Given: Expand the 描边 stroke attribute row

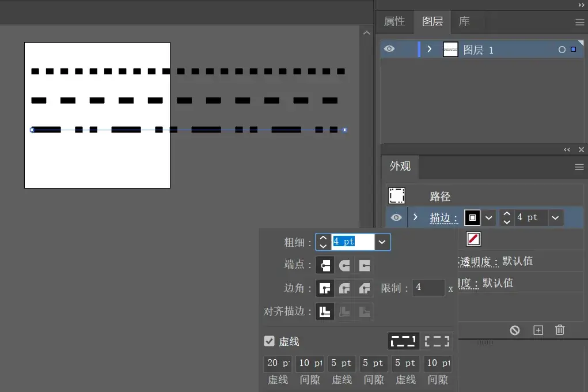Looking at the screenshot, I should pyautogui.click(x=415, y=217).
